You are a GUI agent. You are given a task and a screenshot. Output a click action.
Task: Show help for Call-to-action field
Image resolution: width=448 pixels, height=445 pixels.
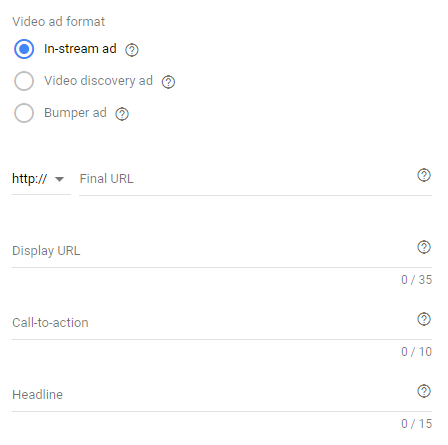424,319
